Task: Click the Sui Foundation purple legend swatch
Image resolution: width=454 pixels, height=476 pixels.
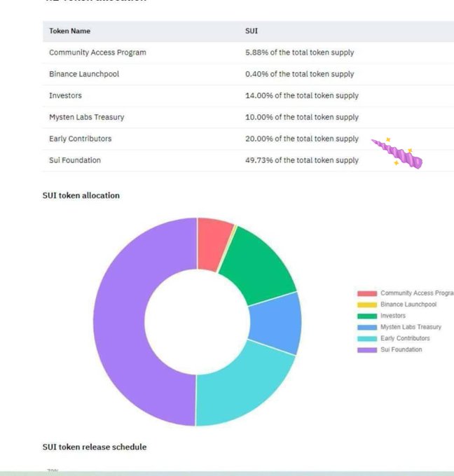Action: coord(367,350)
